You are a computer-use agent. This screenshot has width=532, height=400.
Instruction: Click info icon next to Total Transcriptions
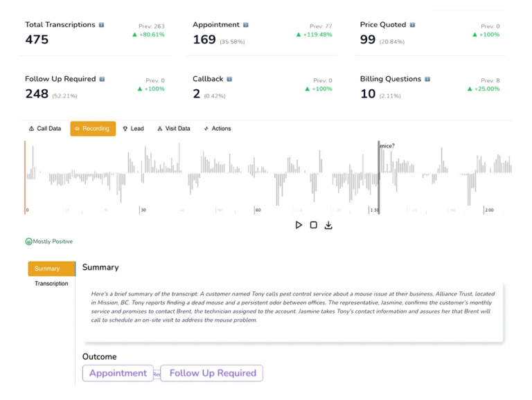click(x=102, y=25)
